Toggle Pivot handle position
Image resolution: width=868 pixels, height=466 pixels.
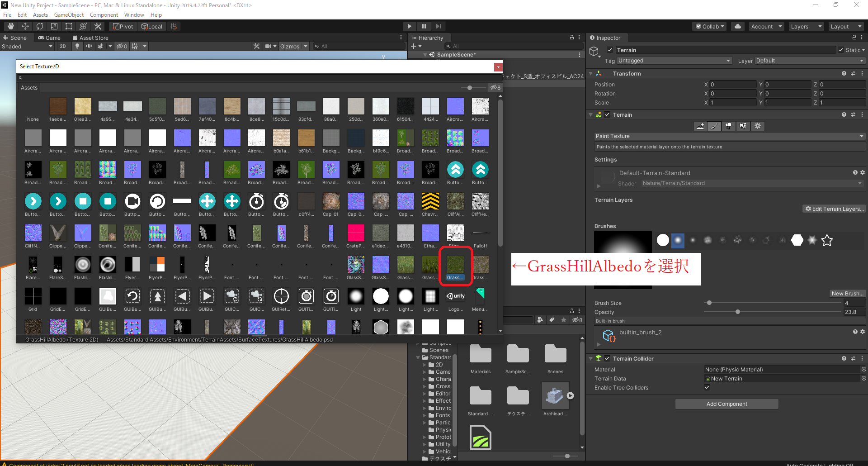123,26
